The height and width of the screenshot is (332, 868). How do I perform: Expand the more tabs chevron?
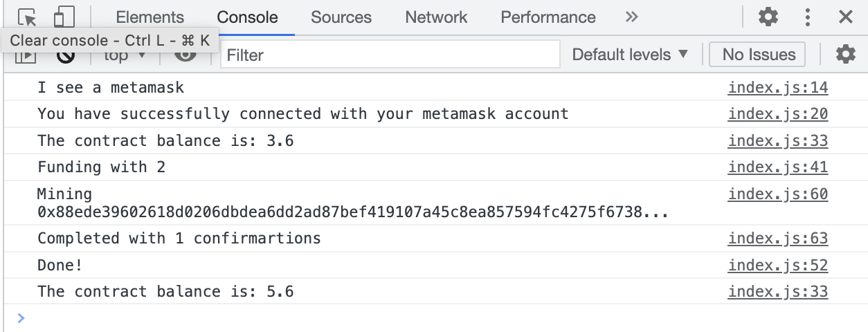[x=631, y=17]
